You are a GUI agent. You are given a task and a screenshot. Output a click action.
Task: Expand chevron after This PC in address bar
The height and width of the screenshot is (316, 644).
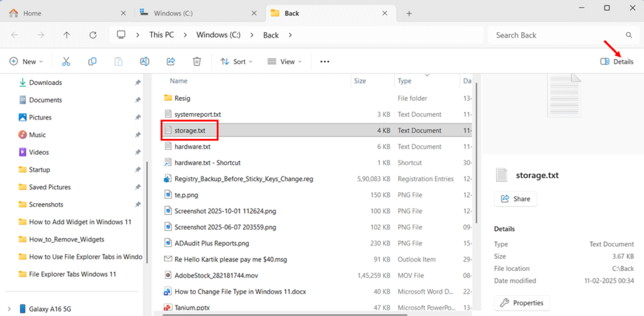pyautogui.click(x=186, y=35)
